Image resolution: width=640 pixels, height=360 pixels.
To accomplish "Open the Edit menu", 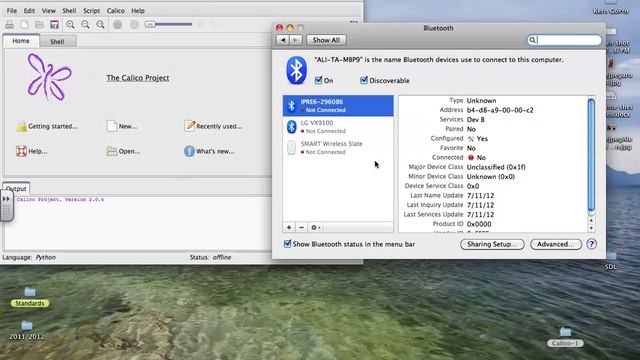I will click(x=29, y=11).
